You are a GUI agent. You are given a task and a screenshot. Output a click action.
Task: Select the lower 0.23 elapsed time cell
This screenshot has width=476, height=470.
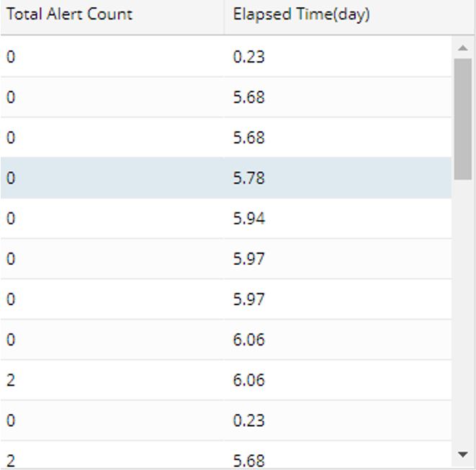point(249,420)
